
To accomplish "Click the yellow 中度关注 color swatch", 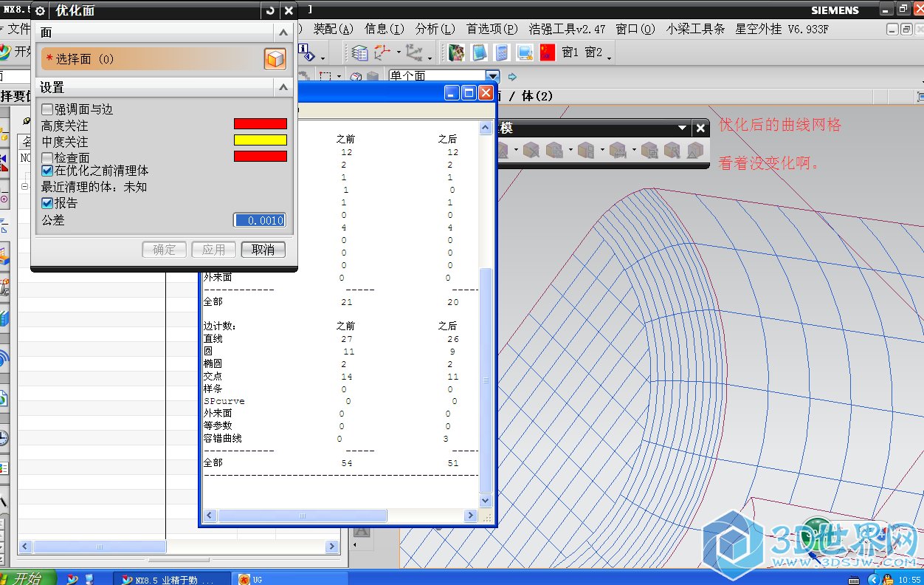I will point(260,140).
